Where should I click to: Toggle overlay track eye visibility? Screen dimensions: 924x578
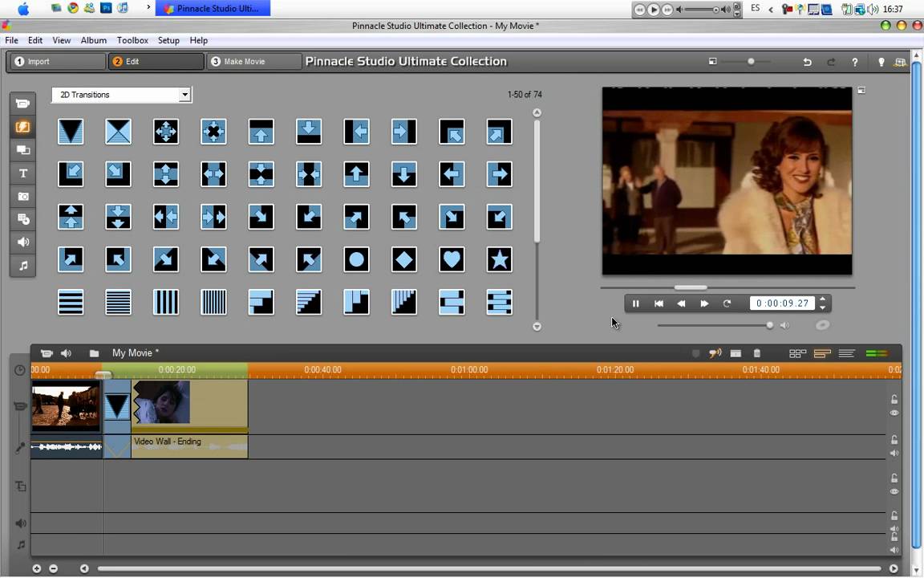pos(894,491)
